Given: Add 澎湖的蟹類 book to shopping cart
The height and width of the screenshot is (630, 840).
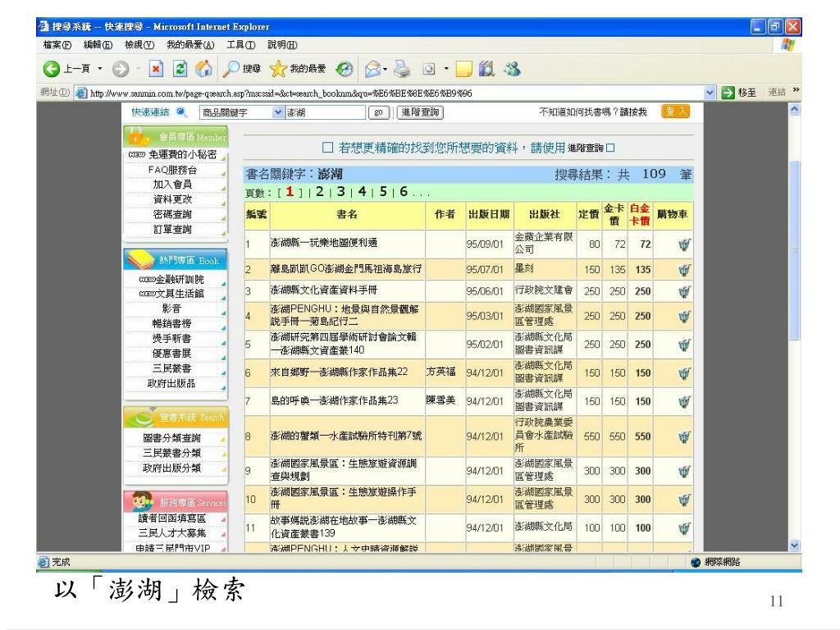Looking at the screenshot, I should coord(684,437).
